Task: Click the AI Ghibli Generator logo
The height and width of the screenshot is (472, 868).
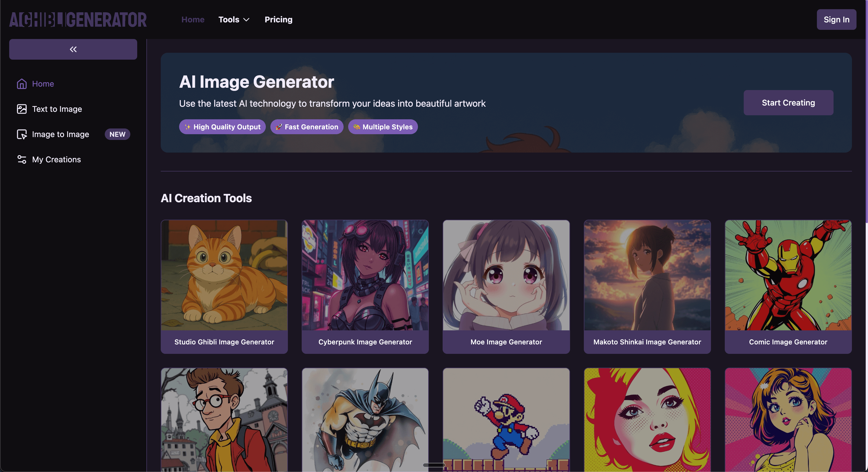Action: (x=78, y=19)
